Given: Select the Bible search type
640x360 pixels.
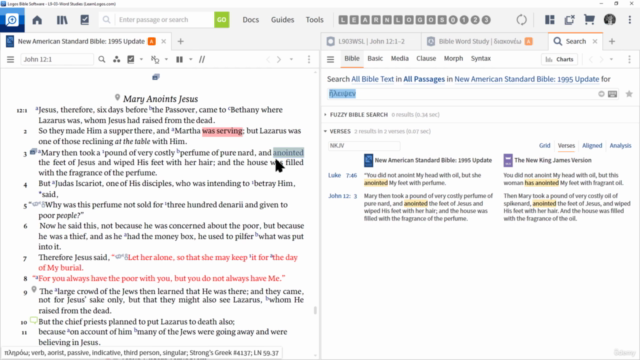Looking at the screenshot, I should [352, 59].
